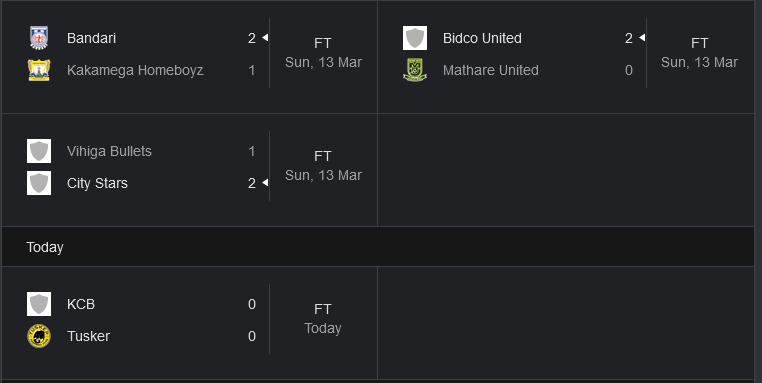The width and height of the screenshot is (762, 383).
Task: Open the Kakamega Homeboyz team name
Action: pyautogui.click(x=135, y=70)
